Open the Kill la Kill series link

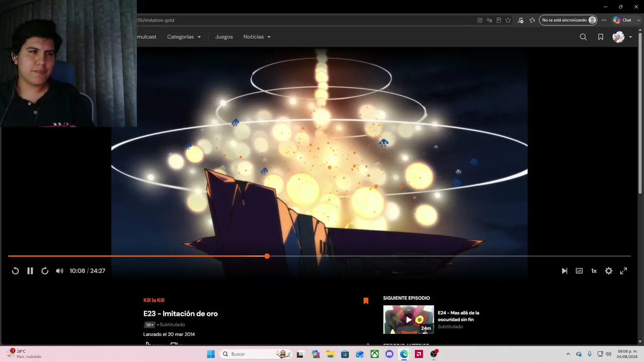coord(154,300)
